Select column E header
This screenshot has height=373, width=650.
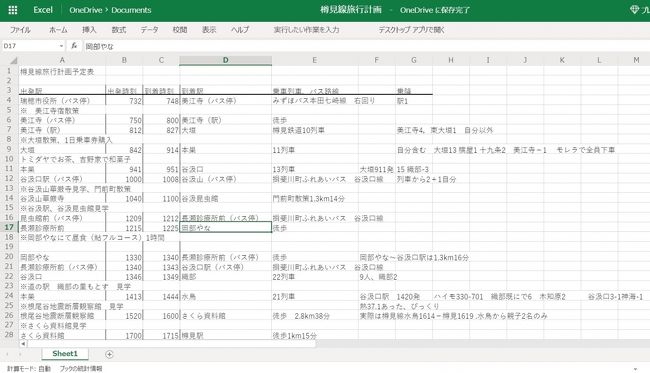pyautogui.click(x=315, y=61)
